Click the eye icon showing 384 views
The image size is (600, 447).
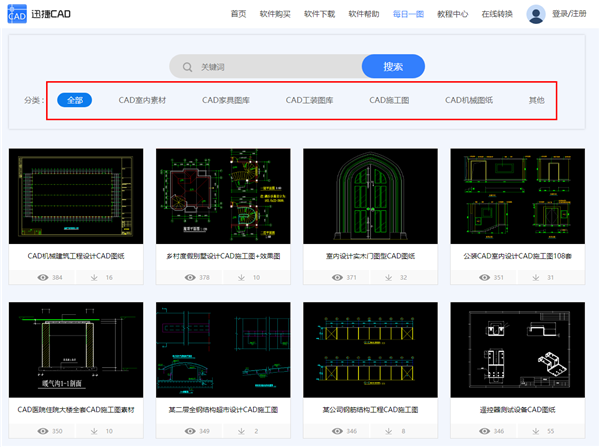pos(42,277)
